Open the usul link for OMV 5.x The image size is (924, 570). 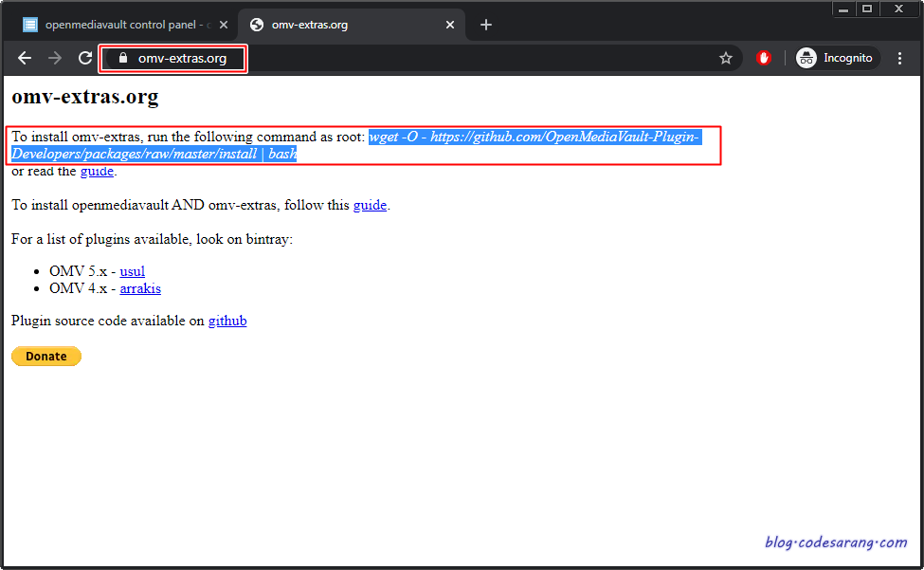[x=132, y=271]
